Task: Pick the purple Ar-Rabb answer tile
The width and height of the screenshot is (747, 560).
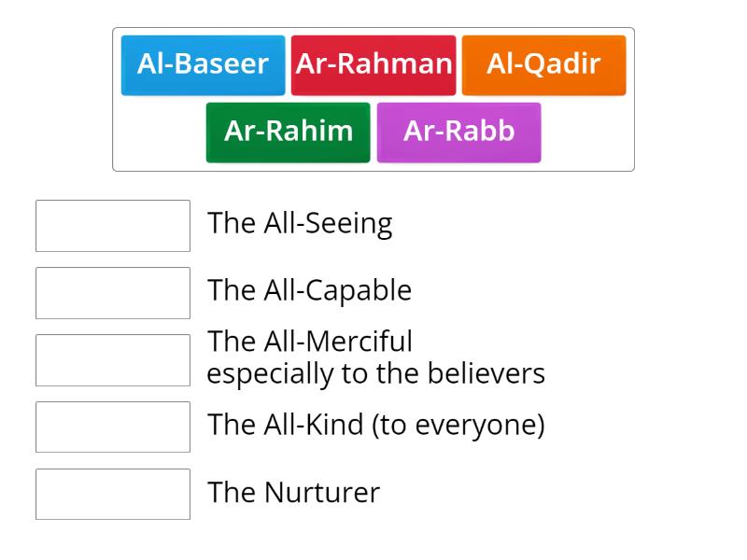Action: (x=458, y=132)
